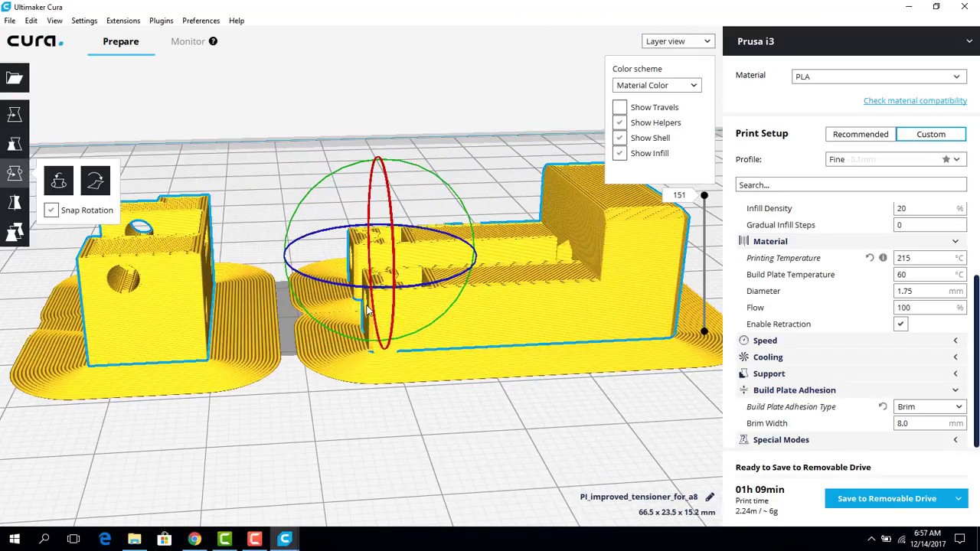Click the Cura logo
980x551 pixels.
[36, 41]
